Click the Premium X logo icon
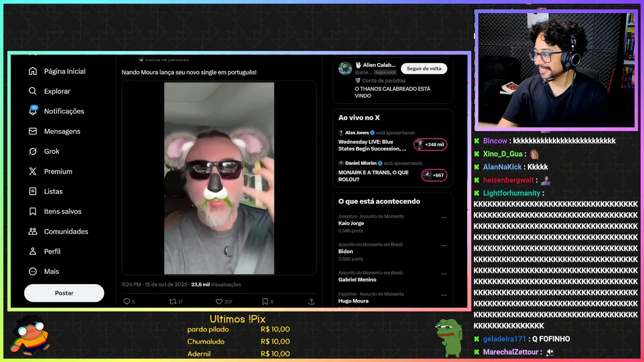Screen dimensions: 644x362 (x=33, y=171)
